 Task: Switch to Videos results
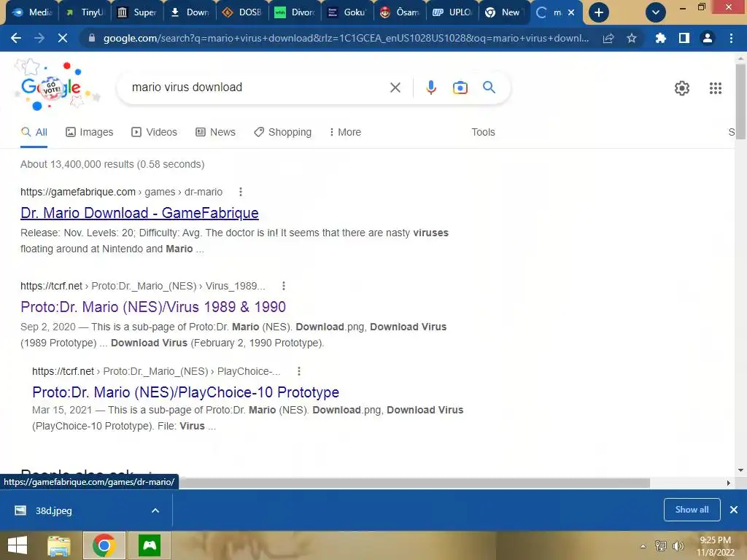[155, 132]
